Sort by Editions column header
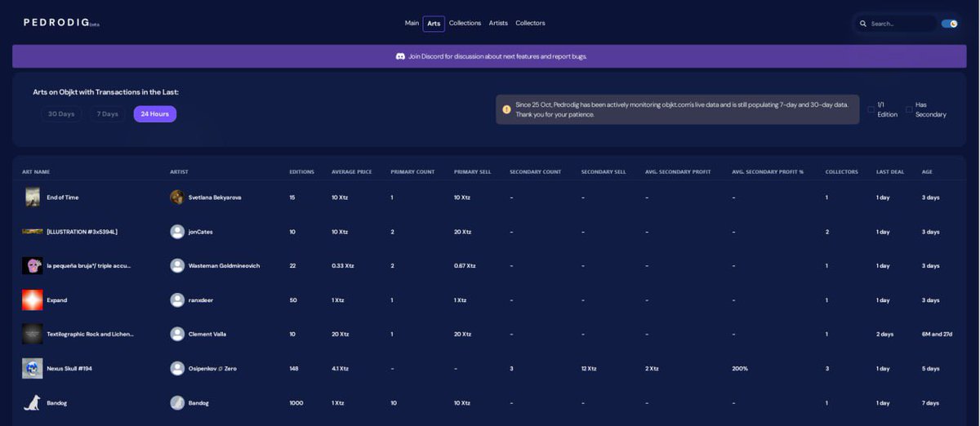Image resolution: width=980 pixels, height=426 pixels. pyautogui.click(x=301, y=172)
